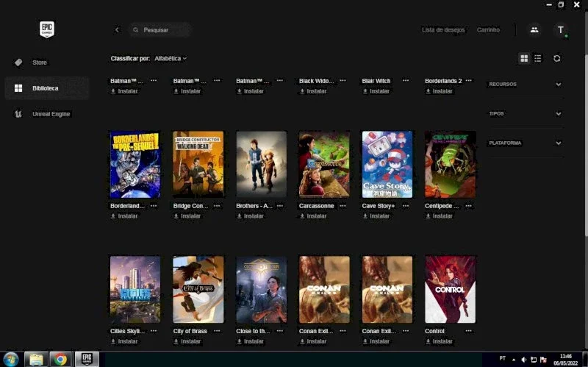Go back with the arrow button

117,29
